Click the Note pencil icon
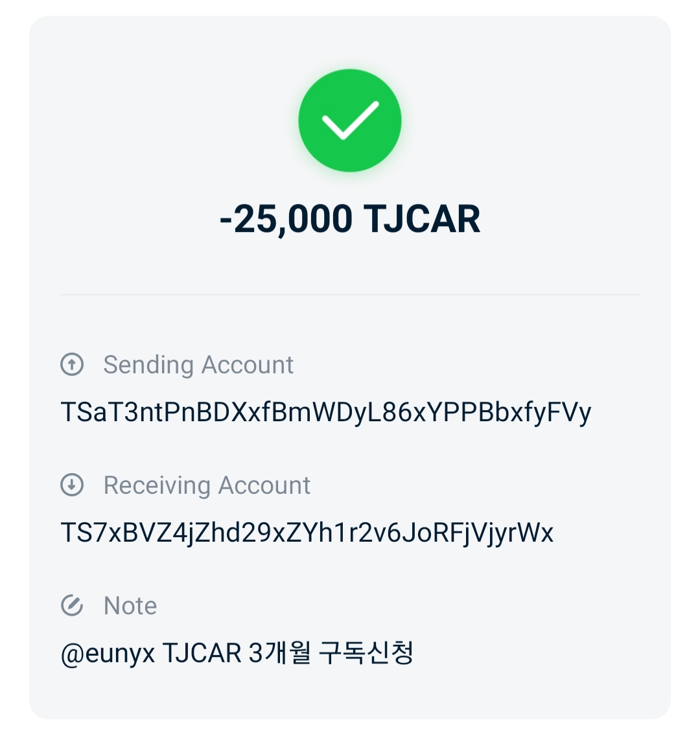This screenshot has width=700, height=729. click(72, 605)
